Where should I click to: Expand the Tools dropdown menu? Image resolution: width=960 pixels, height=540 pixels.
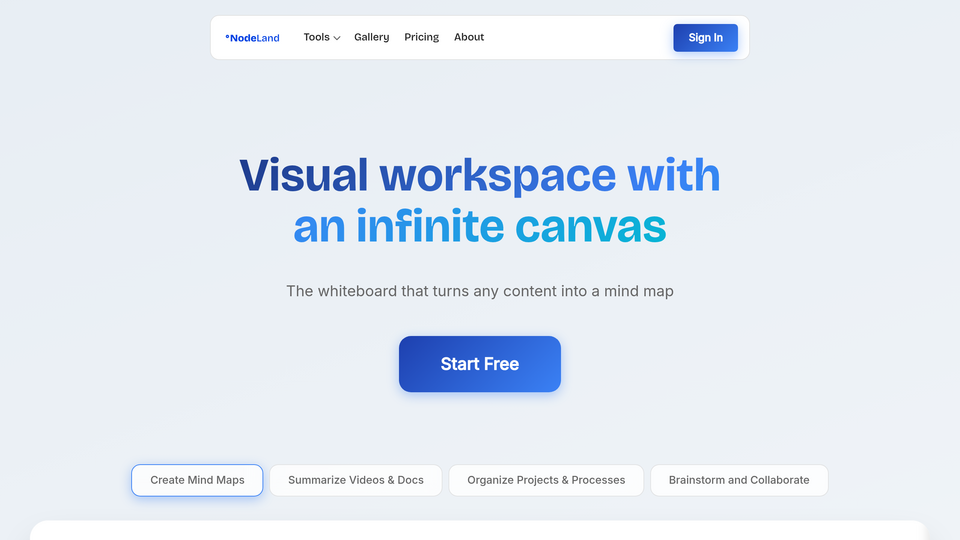321,37
